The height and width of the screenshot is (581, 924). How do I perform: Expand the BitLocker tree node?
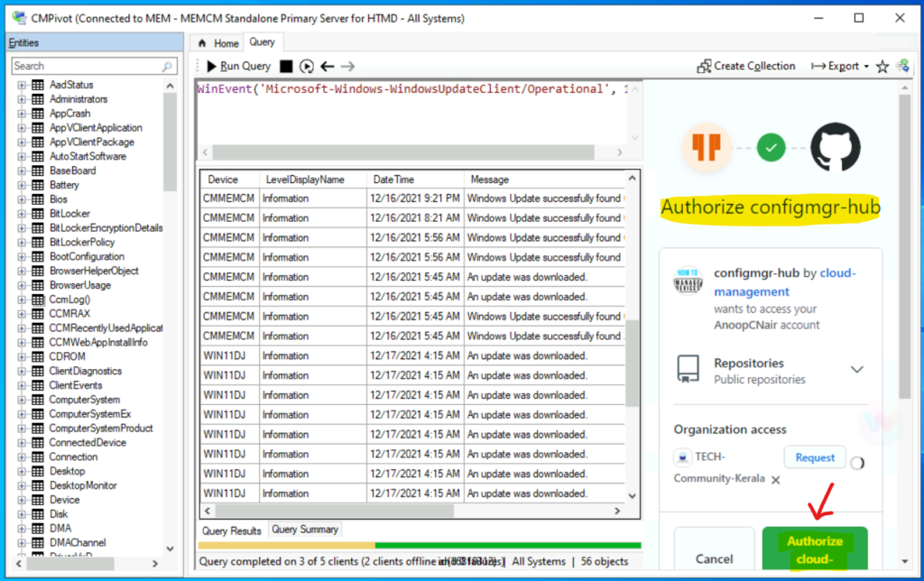(22, 214)
